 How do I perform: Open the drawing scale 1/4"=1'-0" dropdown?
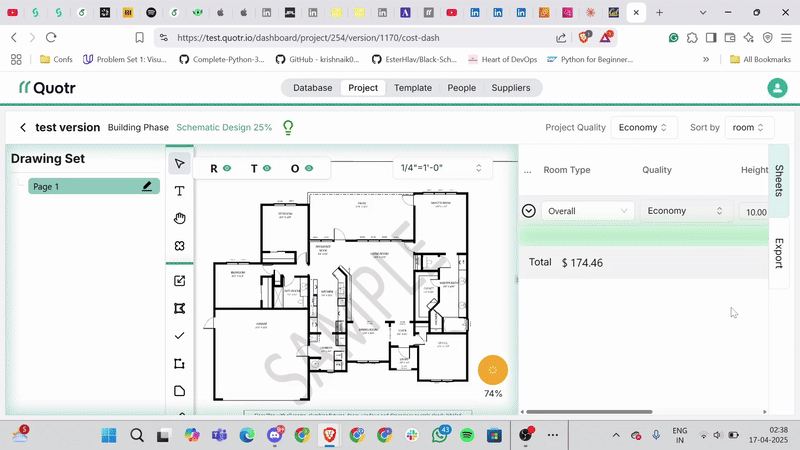[x=442, y=168]
